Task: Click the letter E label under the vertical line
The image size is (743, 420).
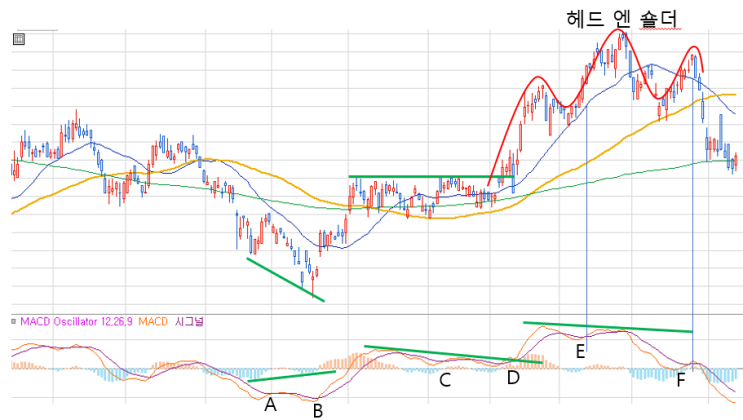Action: (x=580, y=352)
